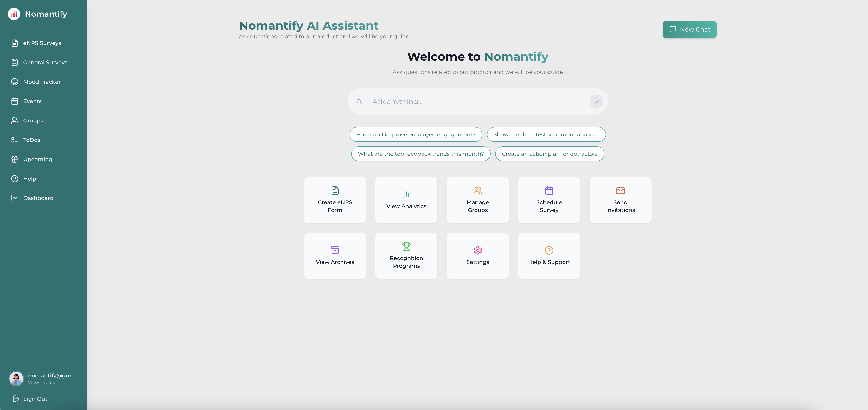The height and width of the screenshot is (410, 868).
Task: Ask about improving employee engagement
Action: pos(415,134)
